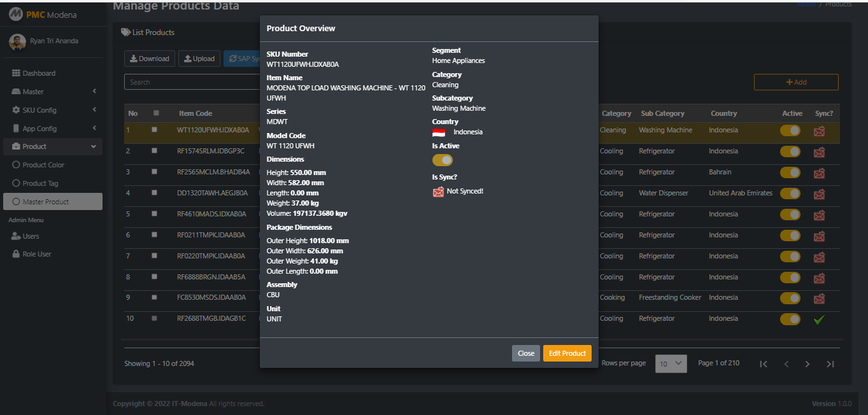The image size is (868, 415).
Task: Expand the App Config sidebar menu
Action: pyautogui.click(x=54, y=129)
